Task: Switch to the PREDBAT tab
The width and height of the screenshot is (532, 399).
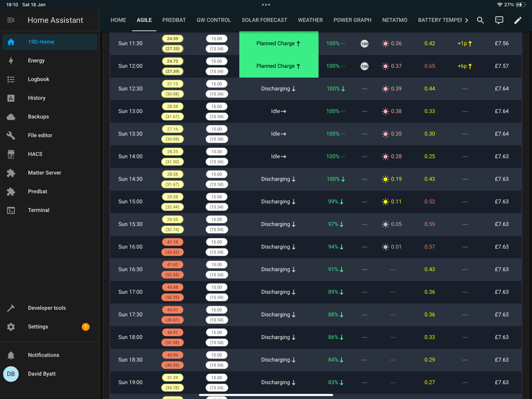Action: coord(174,20)
